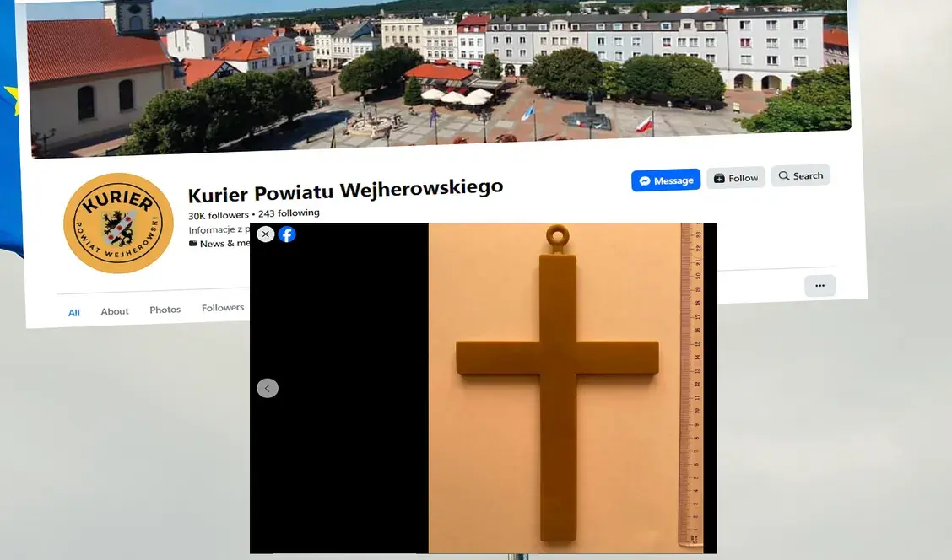
Task: Close the photo viewer overlay
Action: 265,234
